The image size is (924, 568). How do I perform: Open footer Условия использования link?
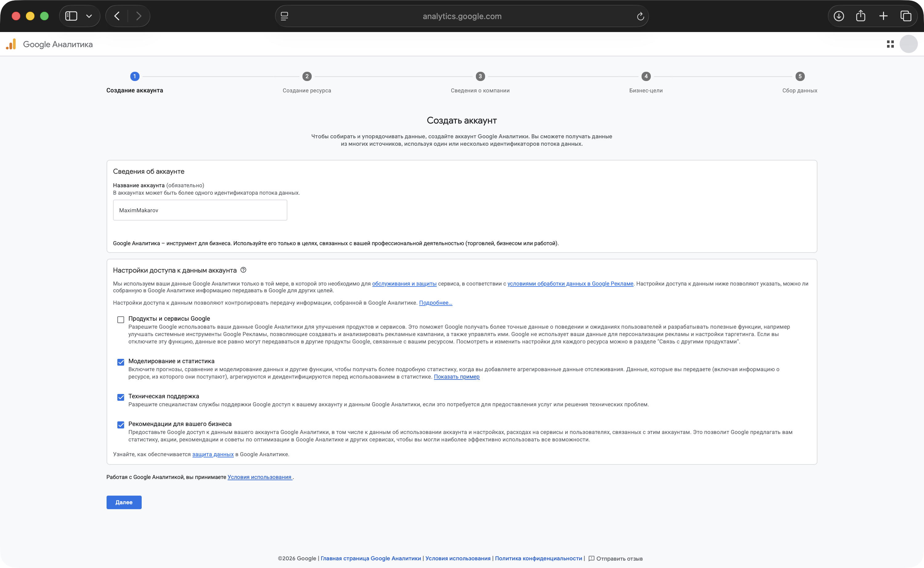click(x=458, y=558)
